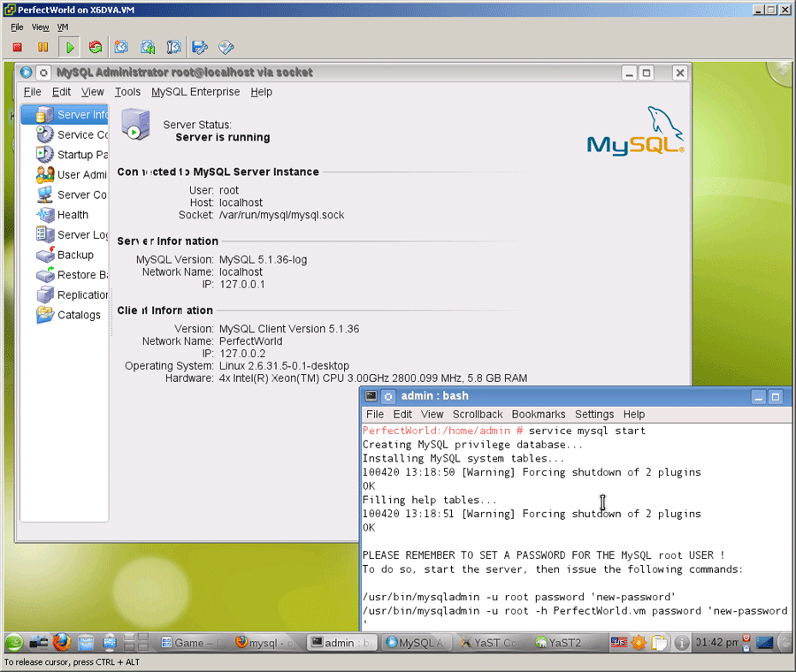Open View menu in MySQL Administrator

pos(92,92)
